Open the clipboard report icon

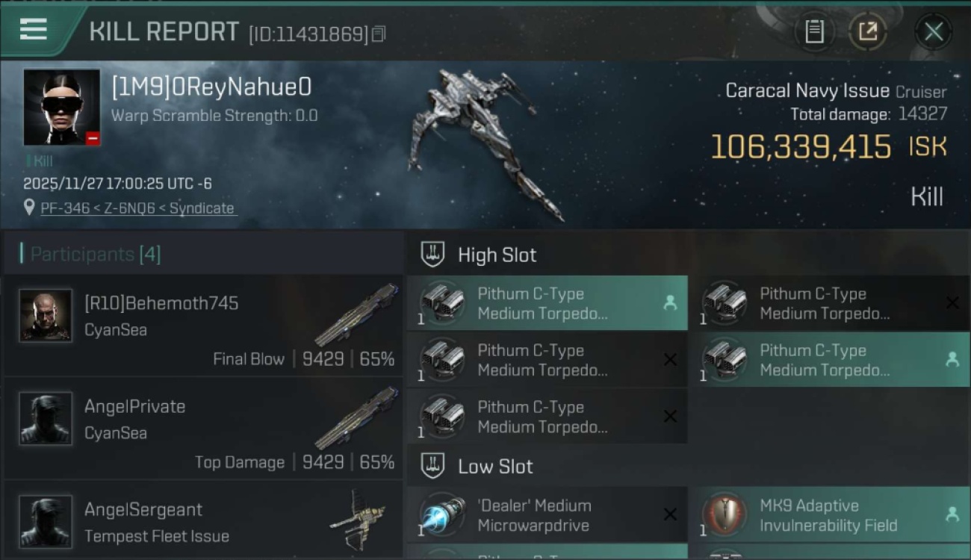pyautogui.click(x=814, y=32)
